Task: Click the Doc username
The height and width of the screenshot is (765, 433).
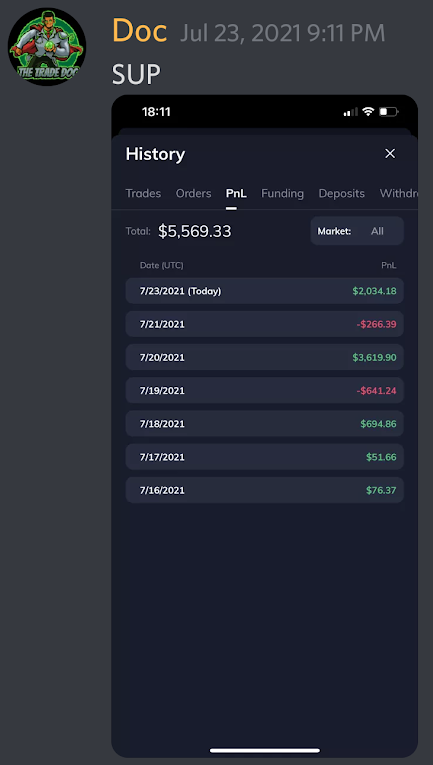Action: pos(139,31)
